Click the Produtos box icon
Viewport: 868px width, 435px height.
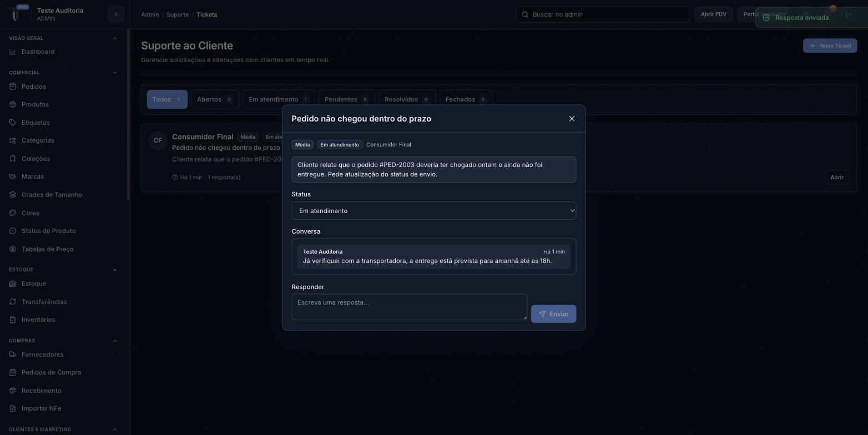point(13,104)
